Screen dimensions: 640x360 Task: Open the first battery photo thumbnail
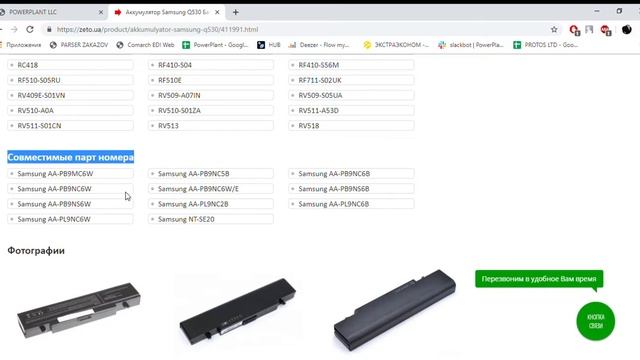[78, 310]
